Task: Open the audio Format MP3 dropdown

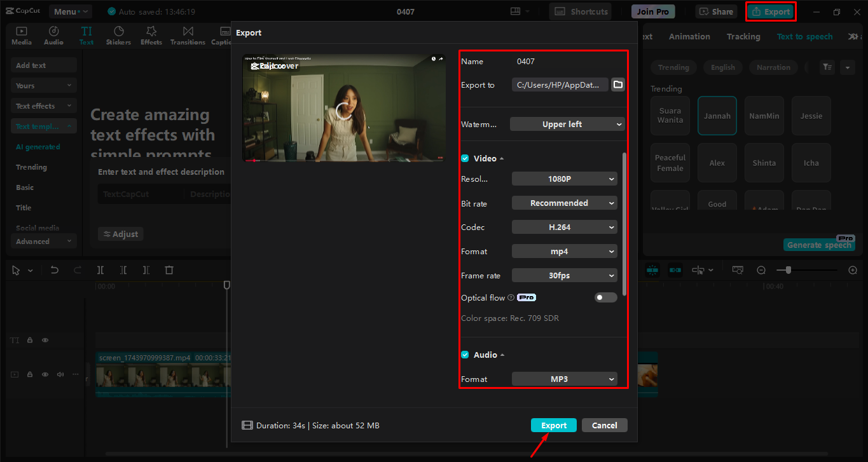Action: (x=565, y=379)
